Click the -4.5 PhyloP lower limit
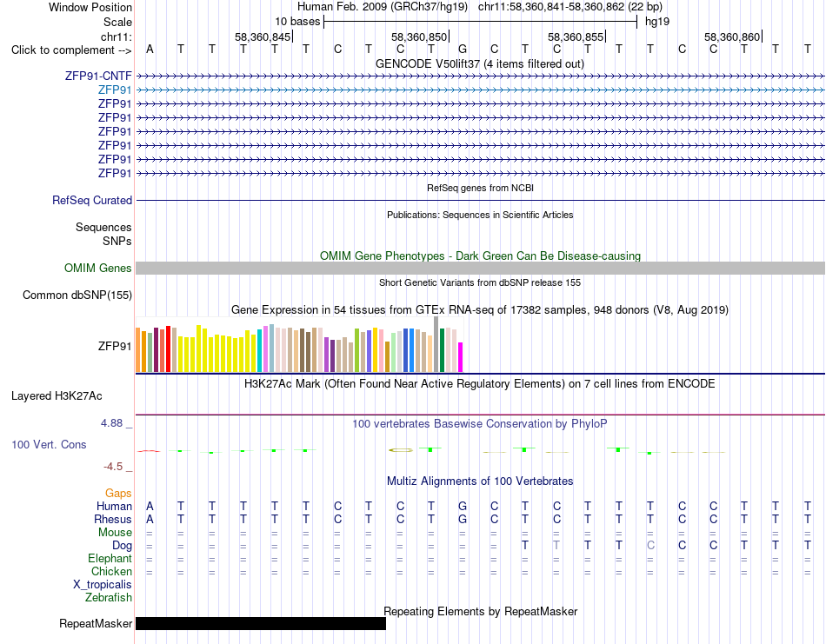This screenshot has width=826, height=644. [113, 467]
